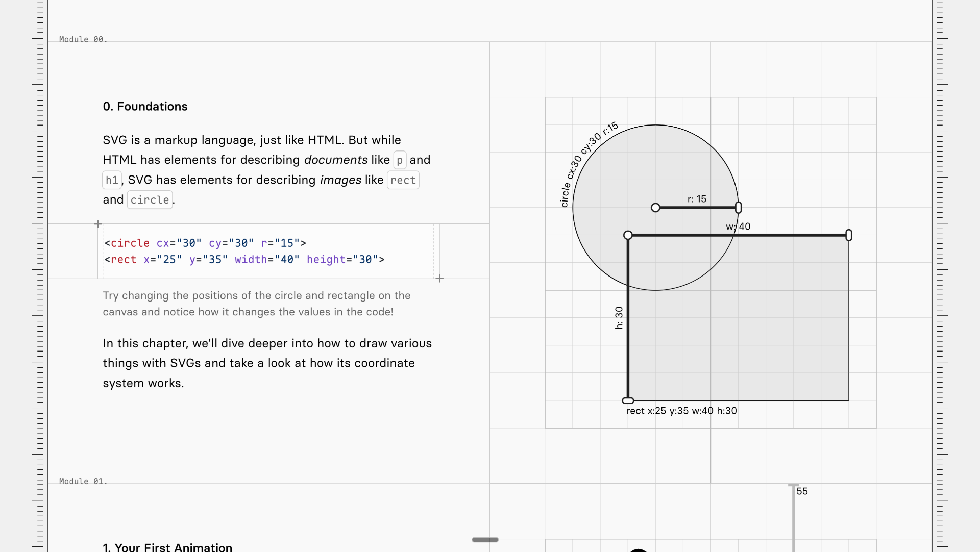Click the plus marker above code block
The height and width of the screenshot is (552, 980).
click(98, 224)
